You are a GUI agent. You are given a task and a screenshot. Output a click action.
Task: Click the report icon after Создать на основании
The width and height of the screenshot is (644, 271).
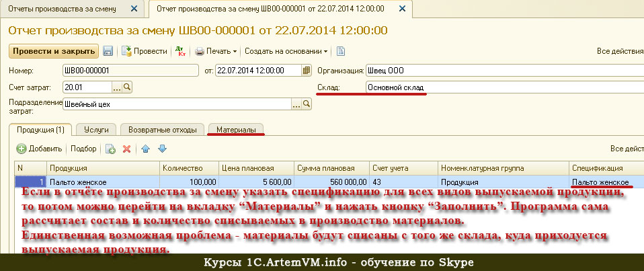(x=341, y=51)
